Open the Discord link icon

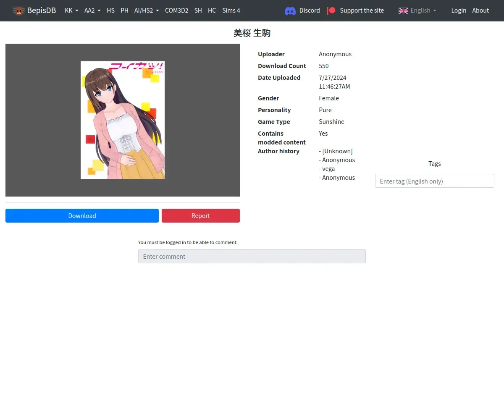coord(290,10)
